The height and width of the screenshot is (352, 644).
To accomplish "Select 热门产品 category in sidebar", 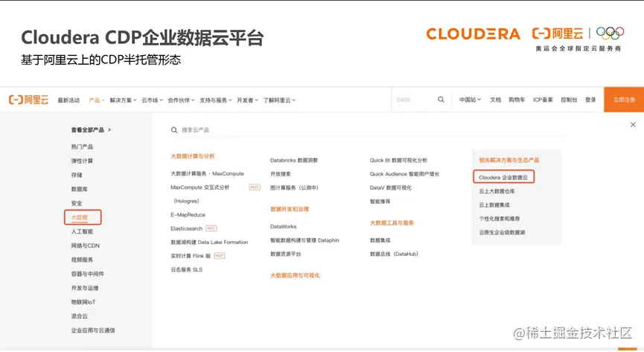I will tap(82, 147).
